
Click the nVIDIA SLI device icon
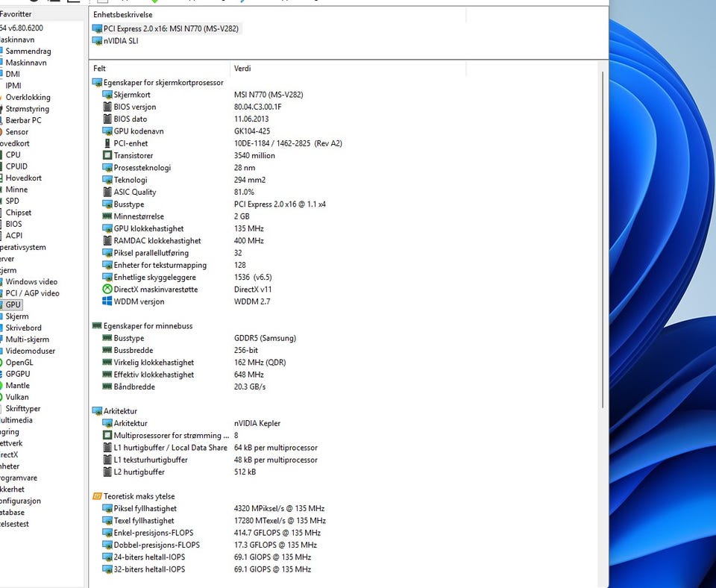click(x=97, y=40)
